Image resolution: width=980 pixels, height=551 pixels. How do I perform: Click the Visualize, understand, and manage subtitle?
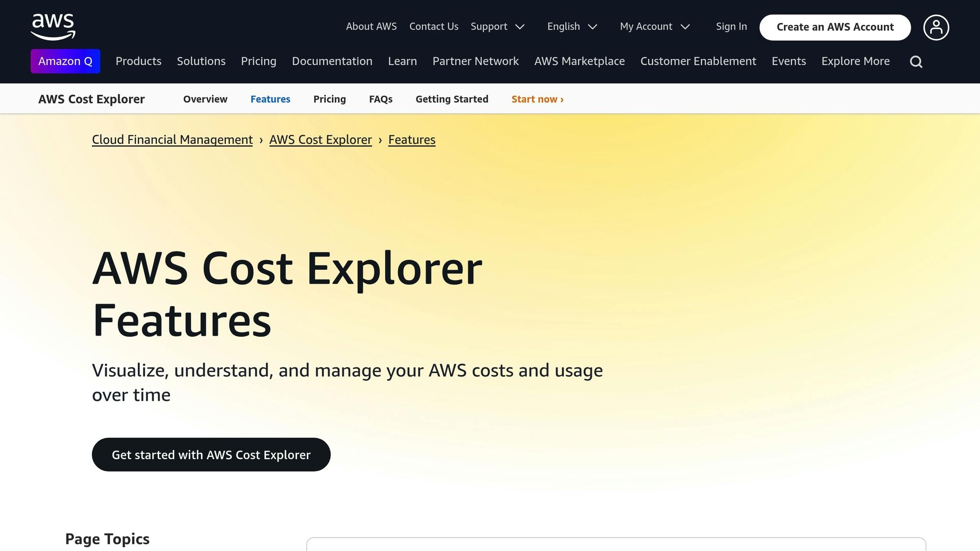tap(347, 383)
